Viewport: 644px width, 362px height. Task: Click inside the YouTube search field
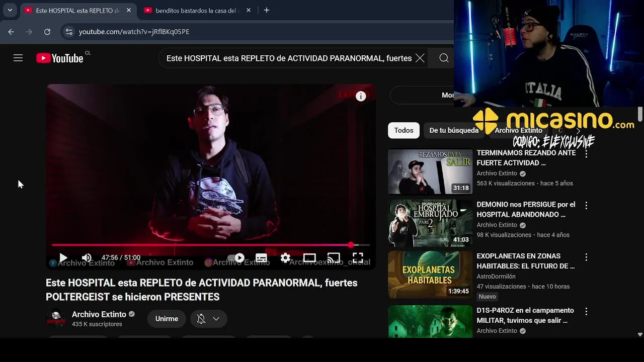pos(289,58)
